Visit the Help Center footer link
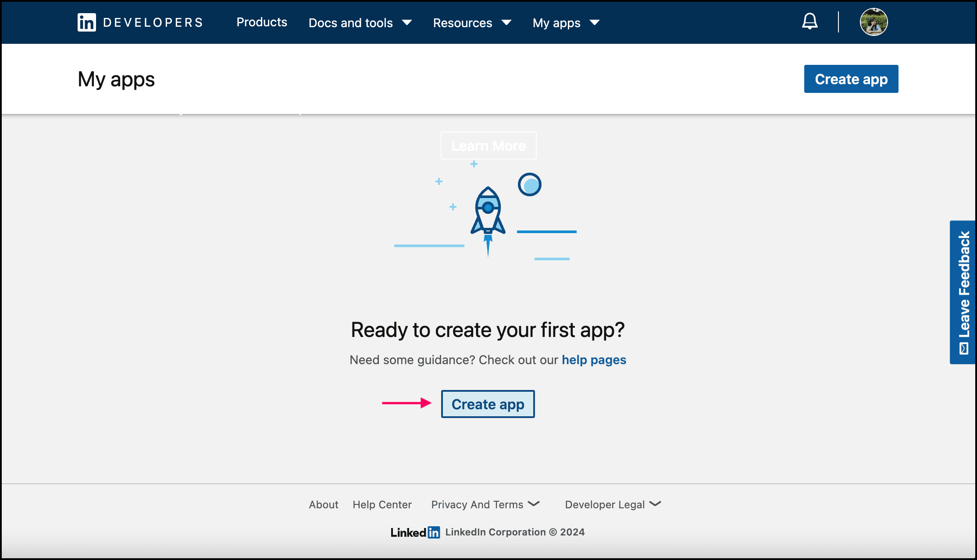 point(382,504)
